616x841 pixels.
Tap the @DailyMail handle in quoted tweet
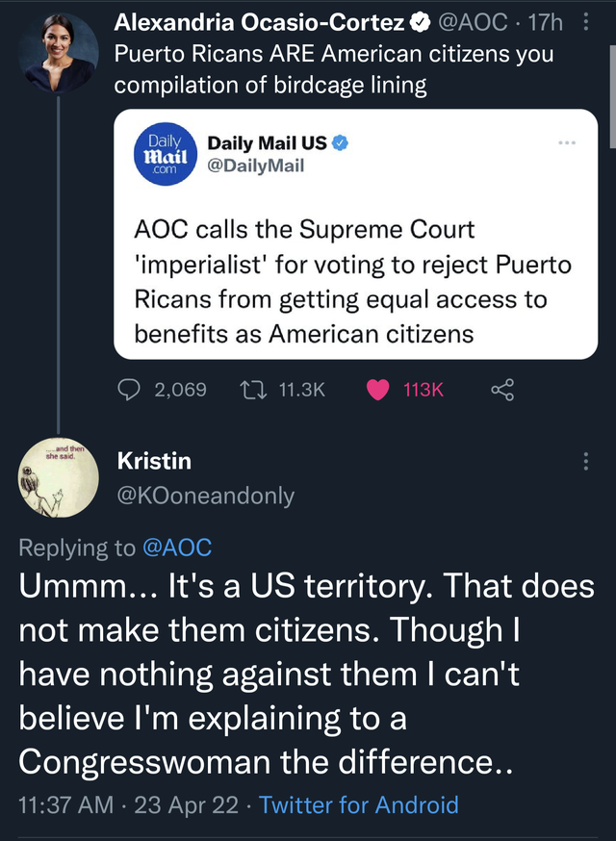256,166
